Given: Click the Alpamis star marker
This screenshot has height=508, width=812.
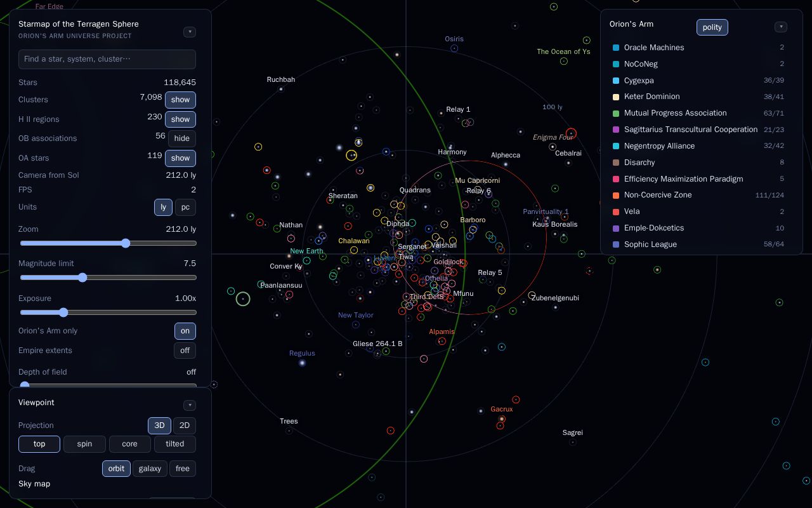Looking at the screenshot, I should point(442,342).
